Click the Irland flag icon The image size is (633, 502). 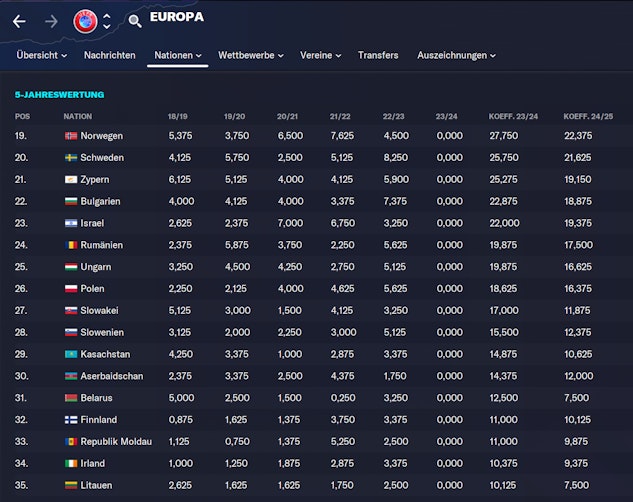pos(70,464)
